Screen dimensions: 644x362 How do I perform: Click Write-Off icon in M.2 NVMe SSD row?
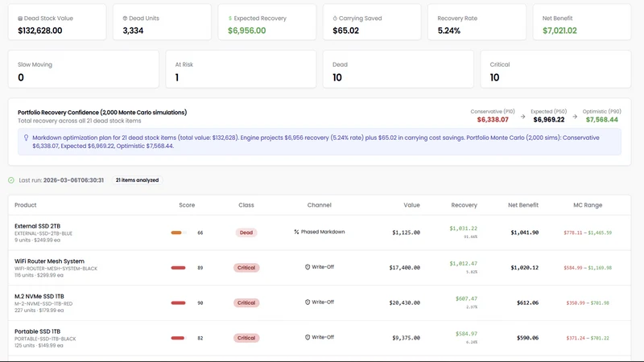click(308, 302)
